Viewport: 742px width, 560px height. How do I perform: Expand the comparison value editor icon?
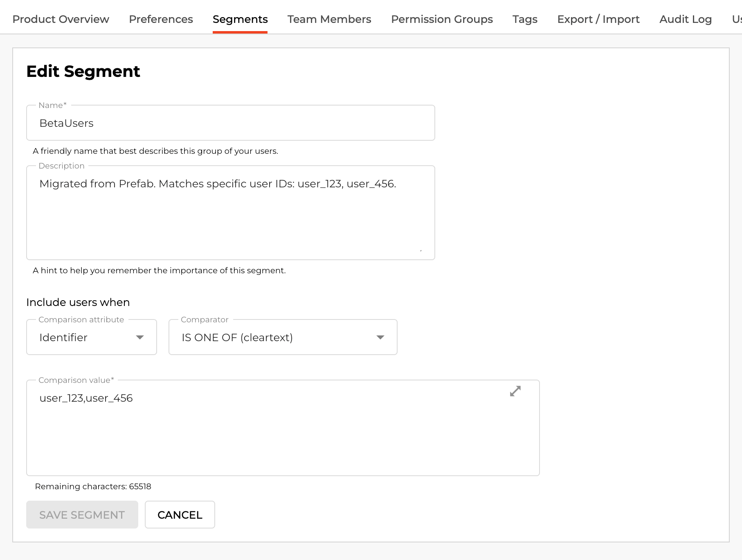pos(515,391)
